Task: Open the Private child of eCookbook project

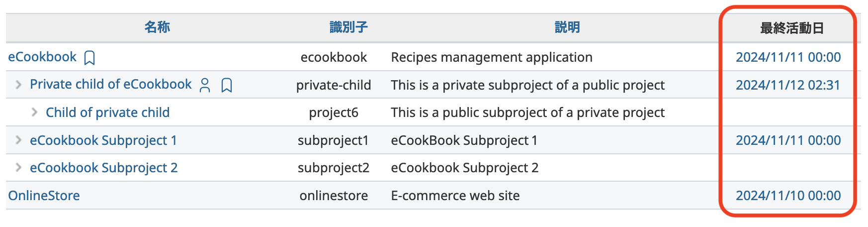Action: [111, 84]
